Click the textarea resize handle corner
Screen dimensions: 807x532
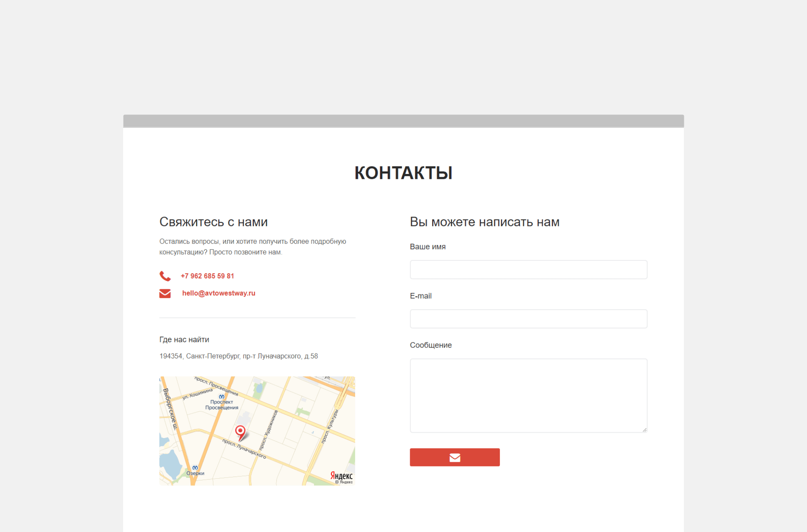click(644, 429)
